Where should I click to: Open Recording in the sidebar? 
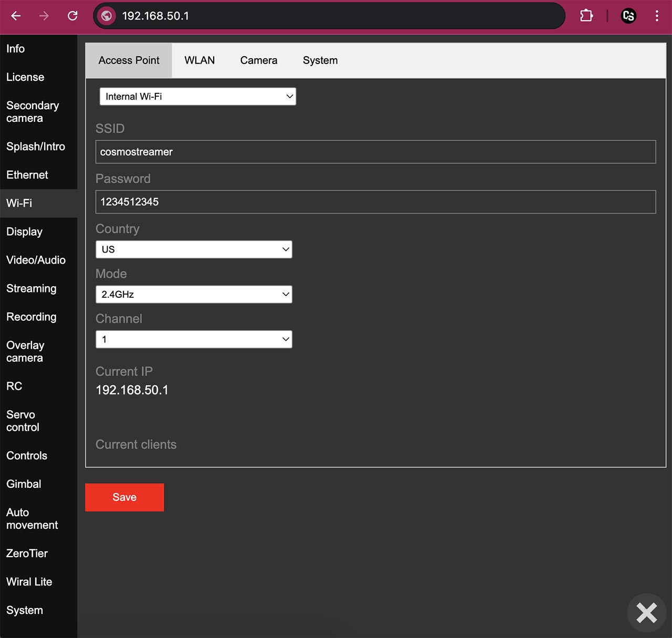pyautogui.click(x=38, y=317)
